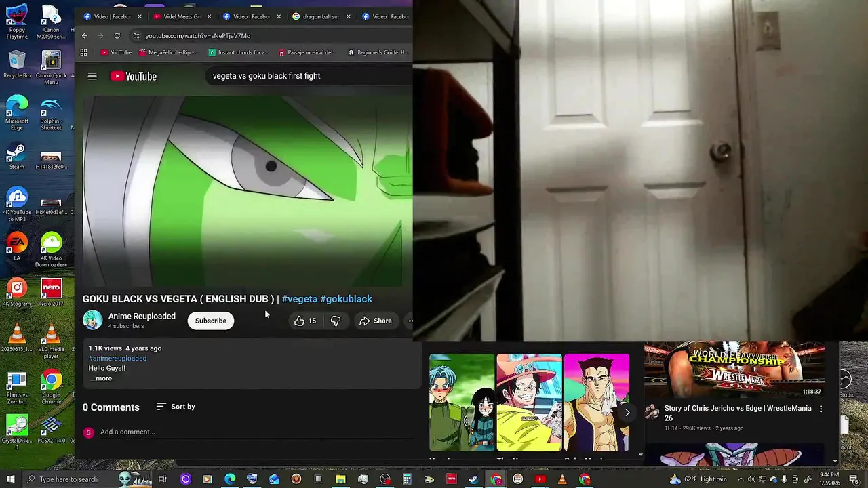Open the #gokublack hashtag link
This screenshot has height=488, width=868.
[346, 299]
